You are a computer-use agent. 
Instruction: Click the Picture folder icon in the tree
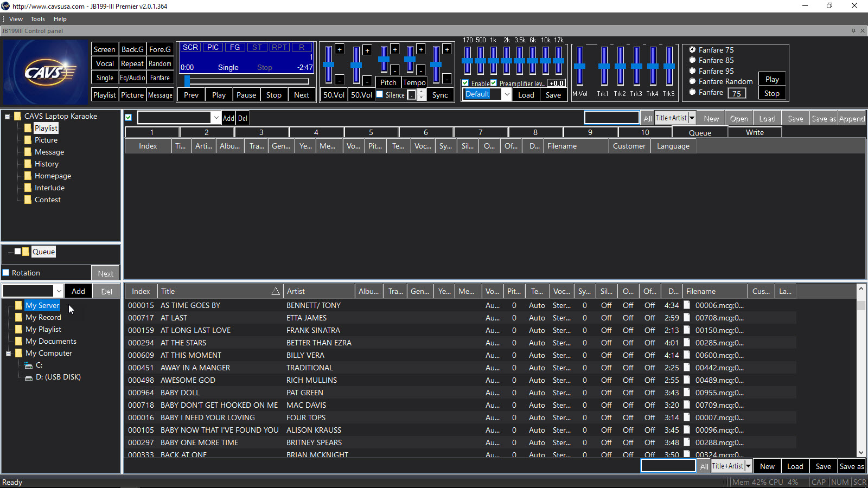tap(28, 140)
